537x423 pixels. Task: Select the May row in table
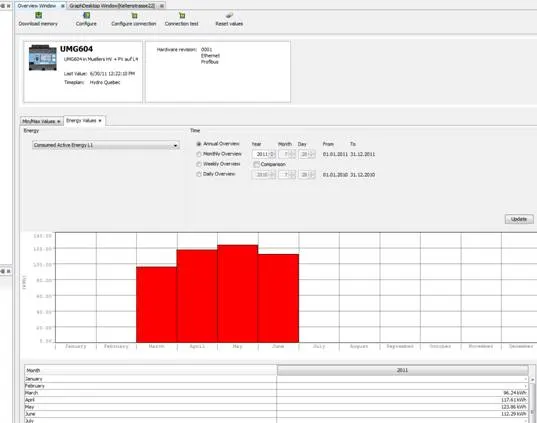[276, 407]
